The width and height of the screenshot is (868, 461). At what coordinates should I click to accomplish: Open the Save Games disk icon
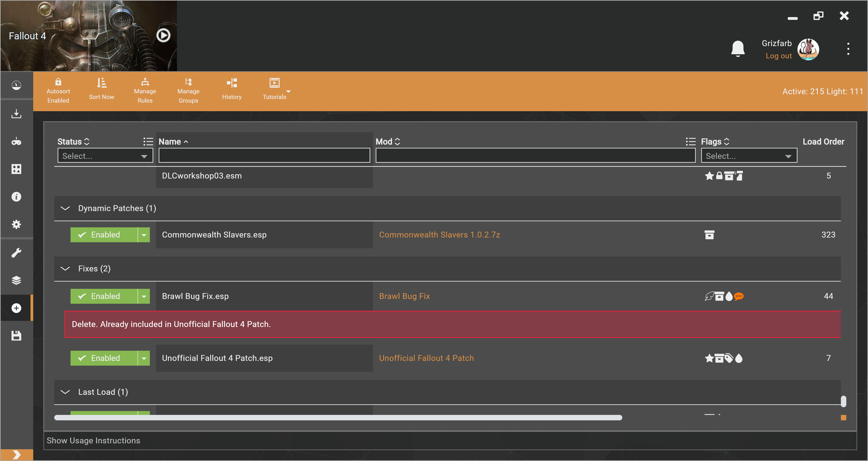pyautogui.click(x=16, y=336)
